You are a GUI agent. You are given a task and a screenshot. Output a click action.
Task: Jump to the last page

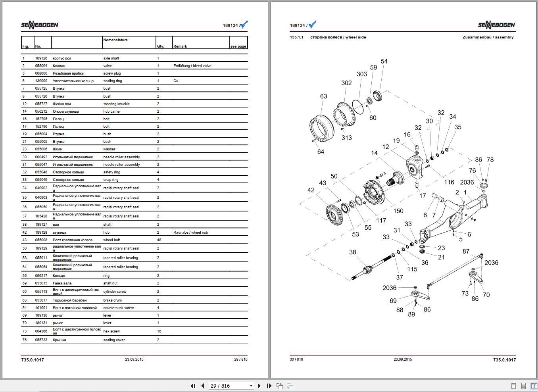point(269,386)
